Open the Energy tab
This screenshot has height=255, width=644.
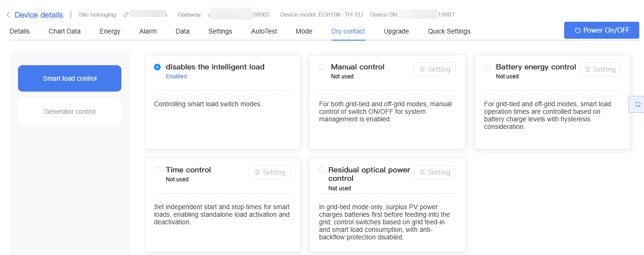pyautogui.click(x=110, y=31)
